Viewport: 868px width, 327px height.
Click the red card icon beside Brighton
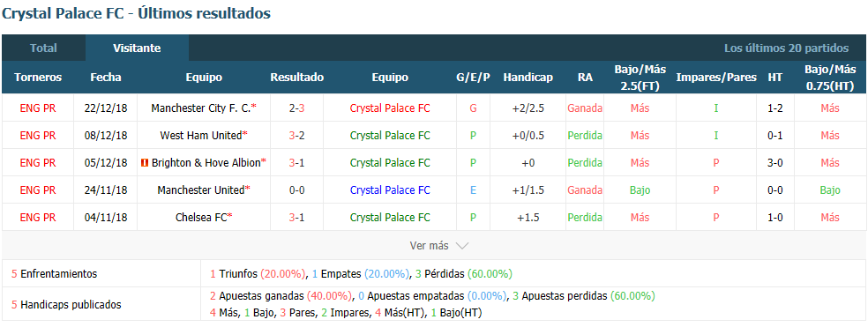146,163
